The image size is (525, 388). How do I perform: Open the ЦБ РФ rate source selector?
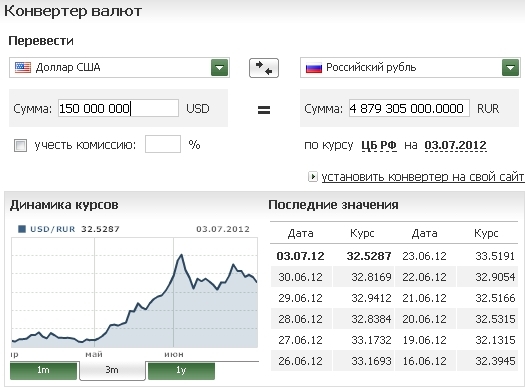click(379, 145)
